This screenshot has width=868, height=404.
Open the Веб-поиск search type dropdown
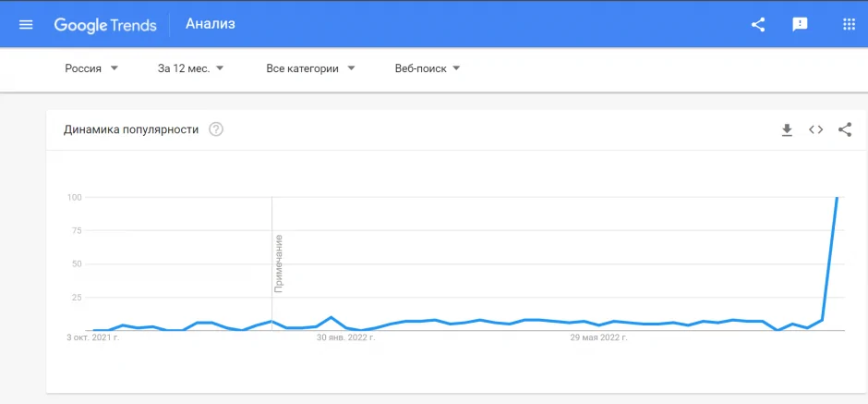tap(427, 68)
